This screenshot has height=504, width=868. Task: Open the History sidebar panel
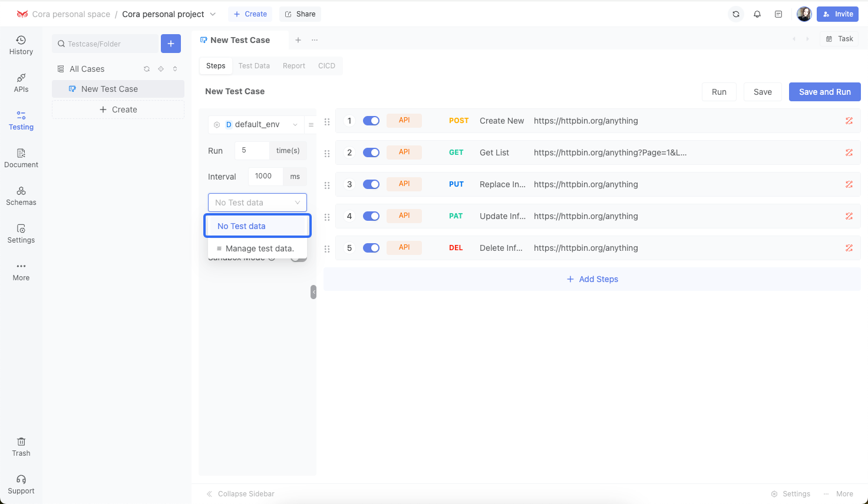21,45
